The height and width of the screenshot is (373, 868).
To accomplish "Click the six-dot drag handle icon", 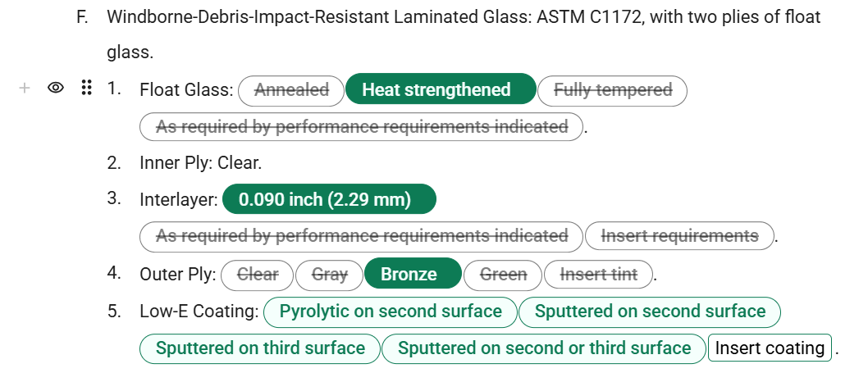I will click(x=86, y=88).
